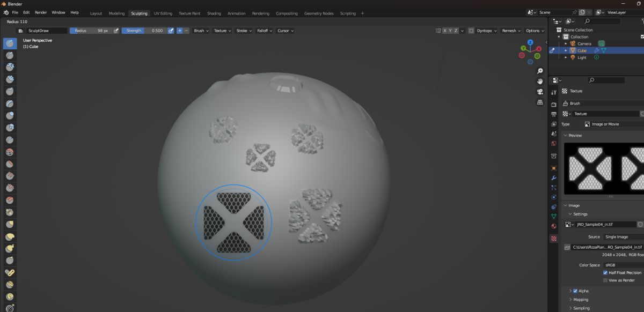Click the Blender logo menu icon

click(x=6, y=12)
